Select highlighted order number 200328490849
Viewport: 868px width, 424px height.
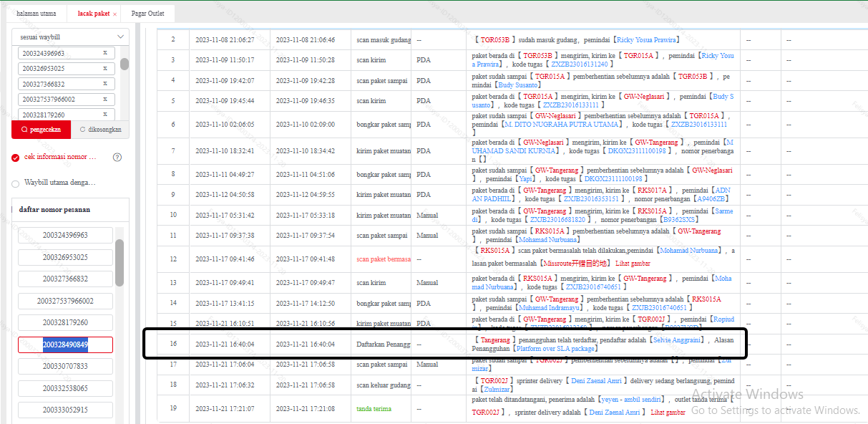click(65, 344)
